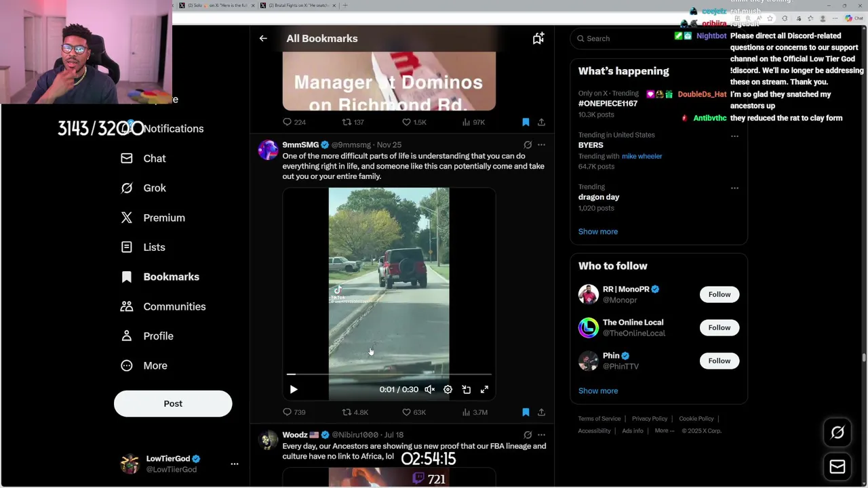
Task: Follow The Online Local
Action: 719,327
